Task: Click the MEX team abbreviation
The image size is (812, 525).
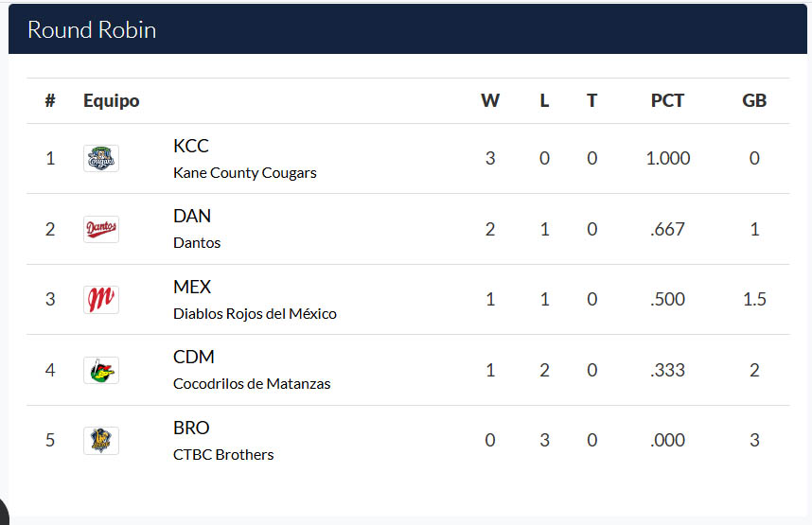Action: (192, 287)
